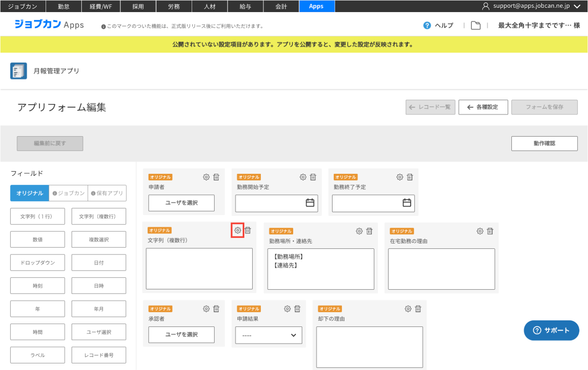Delete the 勤務場所・連絡先 field
Screen dimensions: 588x370
[369, 231]
